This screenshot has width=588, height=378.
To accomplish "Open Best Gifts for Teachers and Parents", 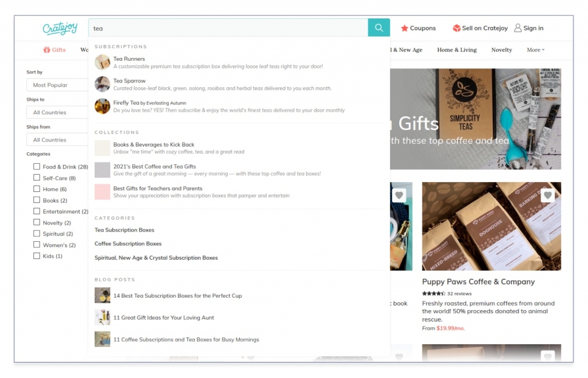I will click(239, 192).
